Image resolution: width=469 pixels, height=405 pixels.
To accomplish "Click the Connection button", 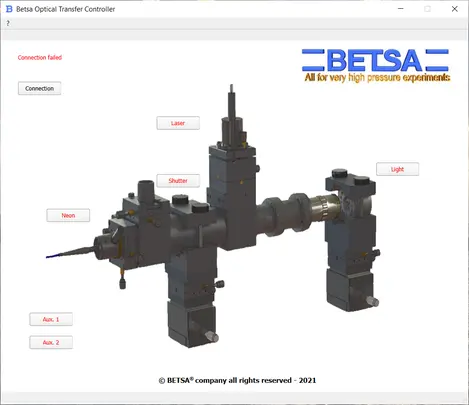I will click(39, 88).
